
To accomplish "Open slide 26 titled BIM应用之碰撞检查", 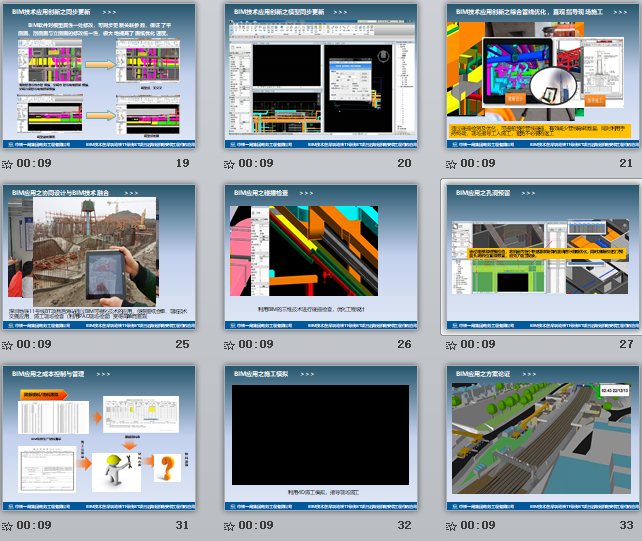I will (x=320, y=257).
